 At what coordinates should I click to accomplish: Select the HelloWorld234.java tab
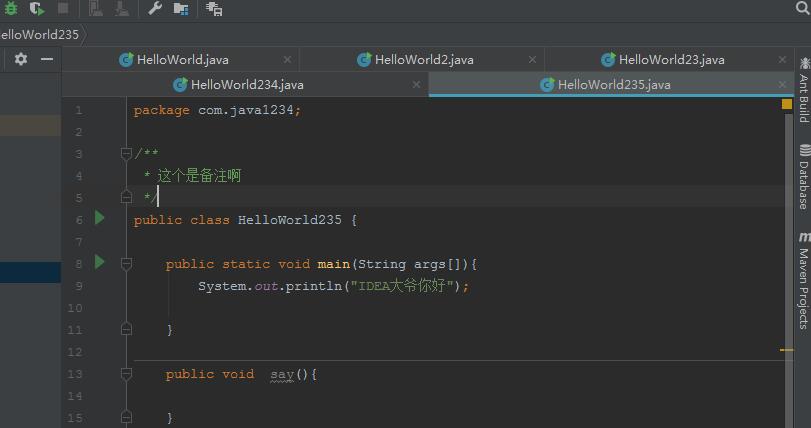(246, 85)
